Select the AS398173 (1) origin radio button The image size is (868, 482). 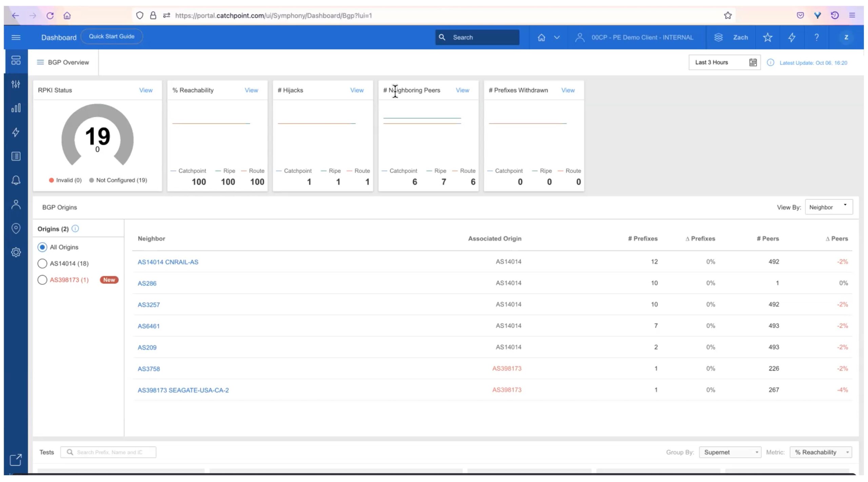pyautogui.click(x=42, y=280)
